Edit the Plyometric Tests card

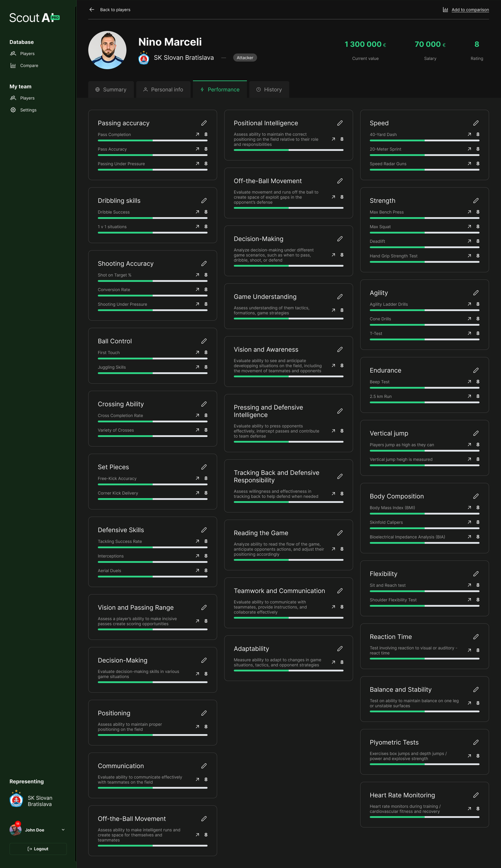[x=476, y=742]
